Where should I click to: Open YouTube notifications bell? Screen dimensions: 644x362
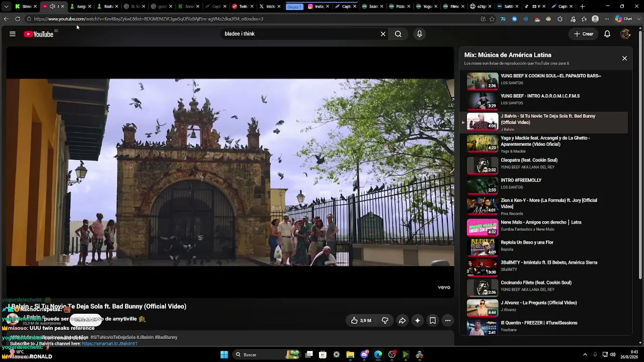[x=607, y=34]
